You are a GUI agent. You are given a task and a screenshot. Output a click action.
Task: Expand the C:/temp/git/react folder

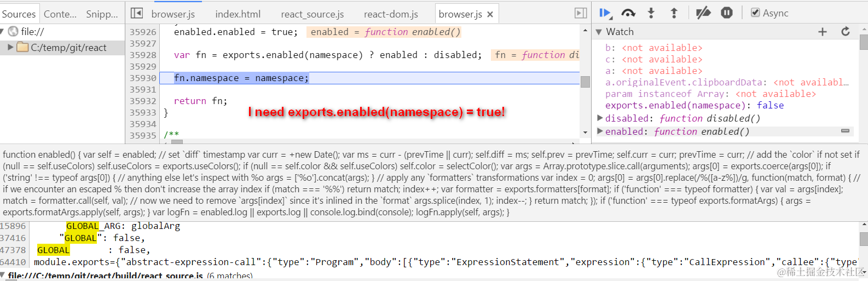[x=10, y=48]
